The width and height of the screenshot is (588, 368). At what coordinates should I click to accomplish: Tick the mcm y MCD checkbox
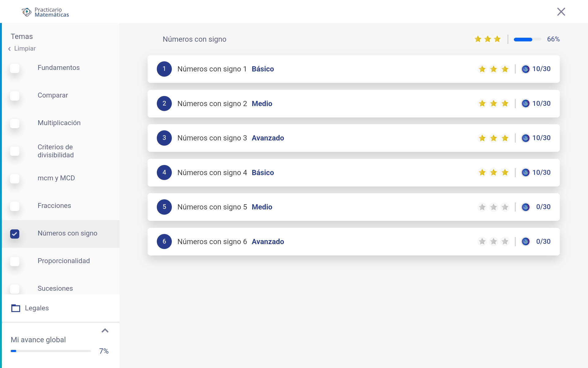[x=15, y=178]
